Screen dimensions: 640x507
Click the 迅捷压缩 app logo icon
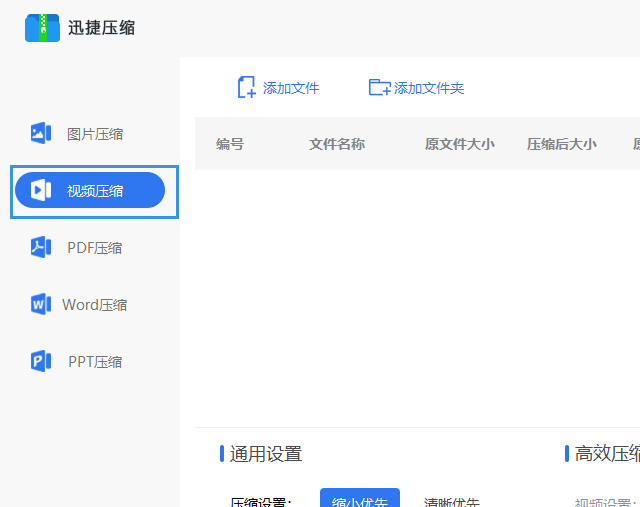click(x=43, y=28)
